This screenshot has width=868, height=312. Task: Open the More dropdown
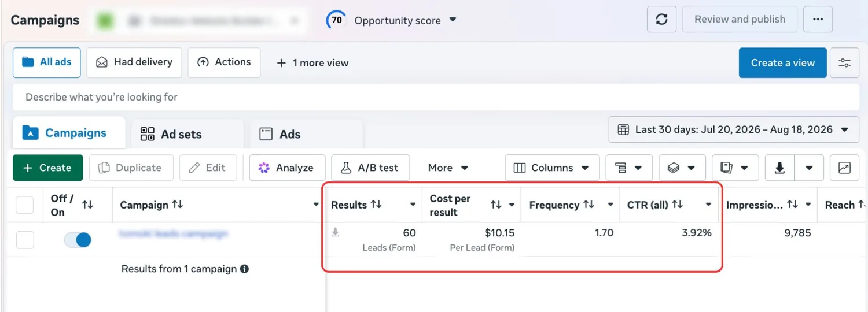448,168
